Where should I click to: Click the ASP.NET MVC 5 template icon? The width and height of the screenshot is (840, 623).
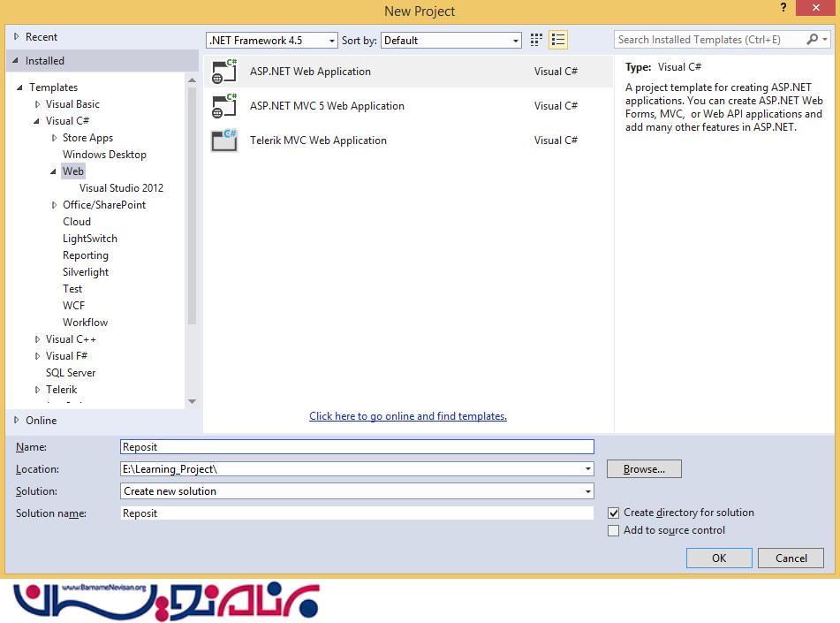[224, 106]
